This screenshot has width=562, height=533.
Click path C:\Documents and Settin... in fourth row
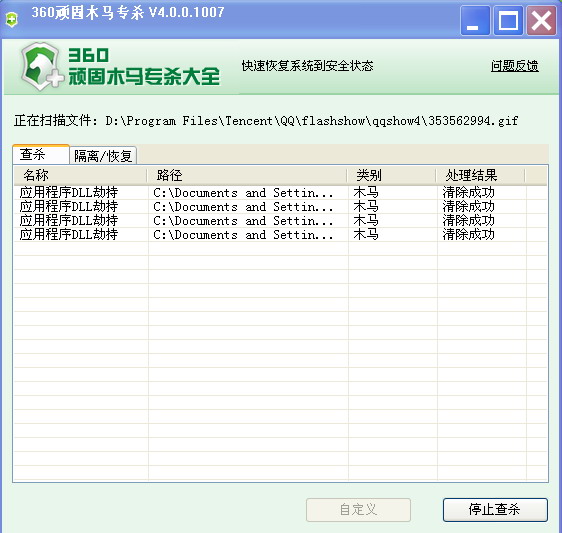[x=243, y=235]
